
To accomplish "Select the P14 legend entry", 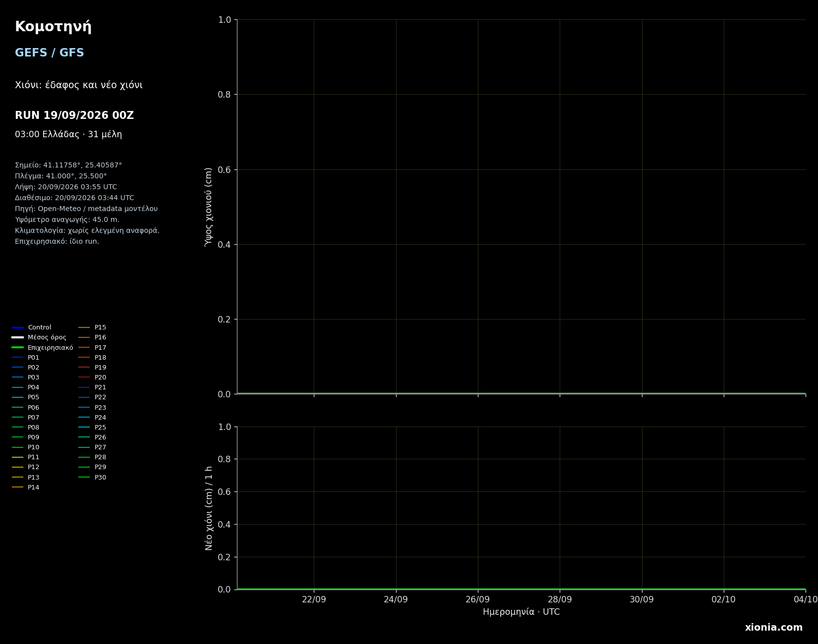I will (x=26, y=487).
